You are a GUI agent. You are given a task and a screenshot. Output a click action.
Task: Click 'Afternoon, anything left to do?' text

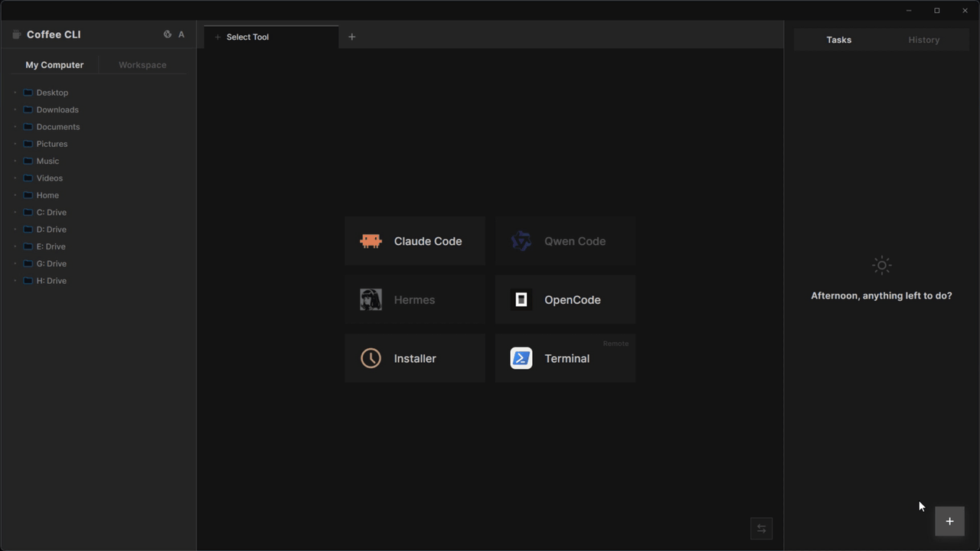tap(881, 295)
